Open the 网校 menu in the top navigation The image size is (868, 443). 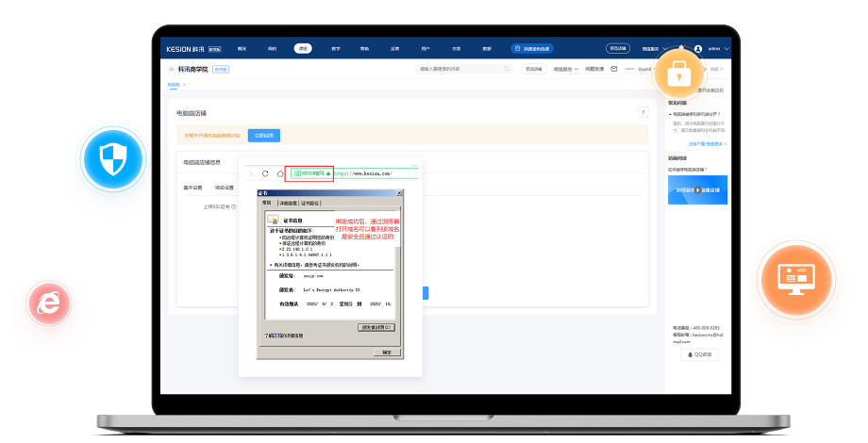tap(273, 49)
